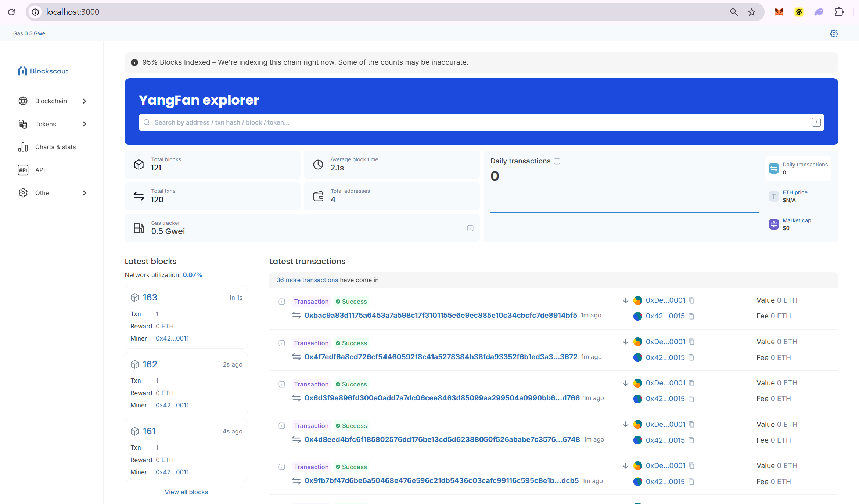Image resolution: width=859 pixels, height=504 pixels.
Task: Click the Blockscout logo
Action: (43, 71)
